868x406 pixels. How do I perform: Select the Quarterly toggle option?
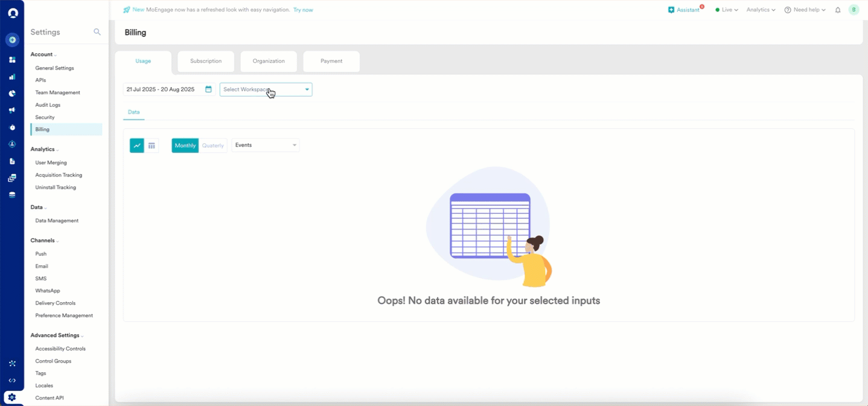[x=213, y=146]
